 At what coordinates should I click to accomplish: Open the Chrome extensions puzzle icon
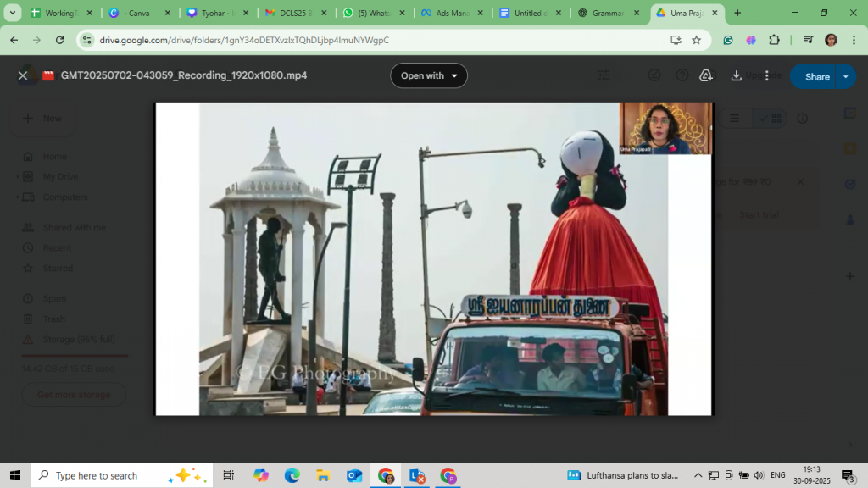tap(774, 40)
